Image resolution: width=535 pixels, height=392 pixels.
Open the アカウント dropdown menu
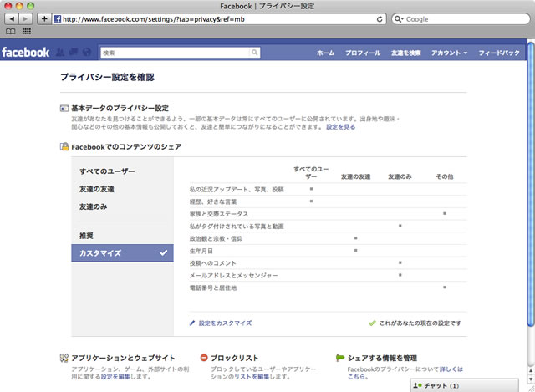(x=449, y=53)
